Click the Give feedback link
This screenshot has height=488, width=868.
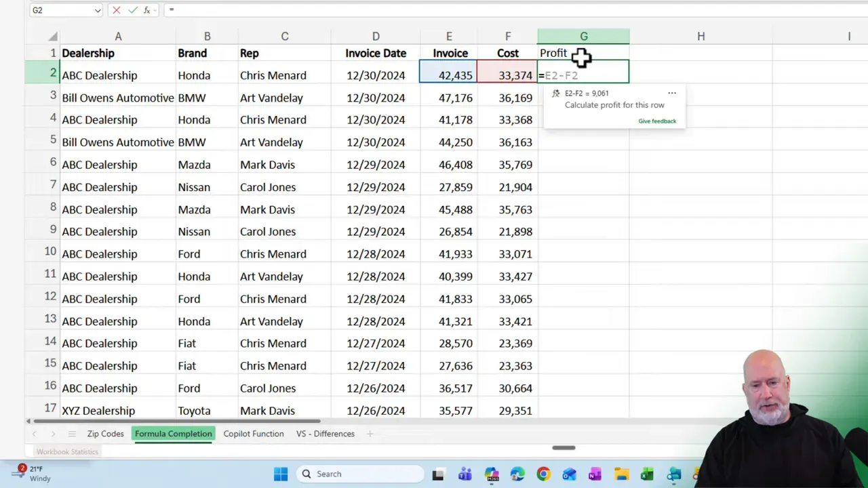[656, 121]
